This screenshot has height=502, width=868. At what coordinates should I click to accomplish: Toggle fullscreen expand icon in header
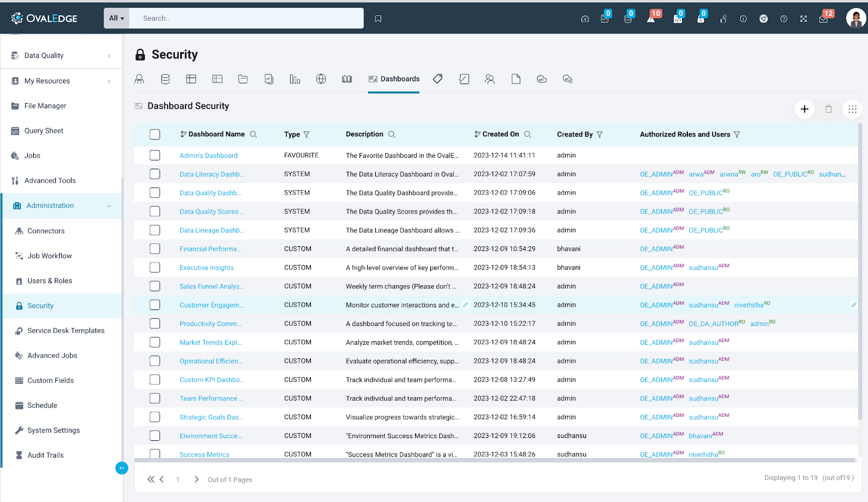(803, 18)
